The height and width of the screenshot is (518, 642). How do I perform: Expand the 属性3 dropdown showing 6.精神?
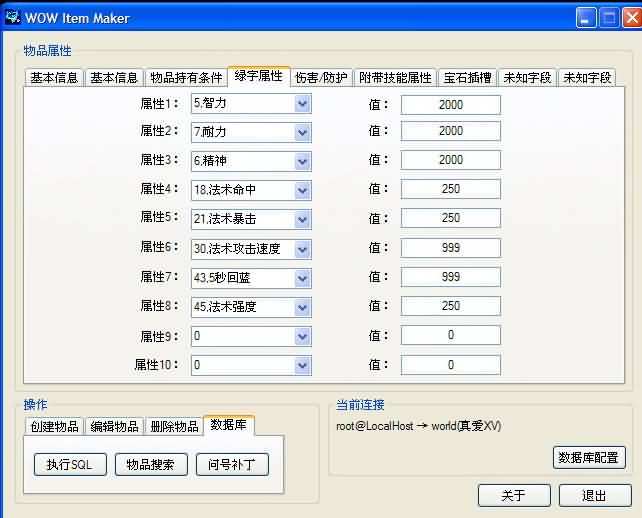[303, 161]
